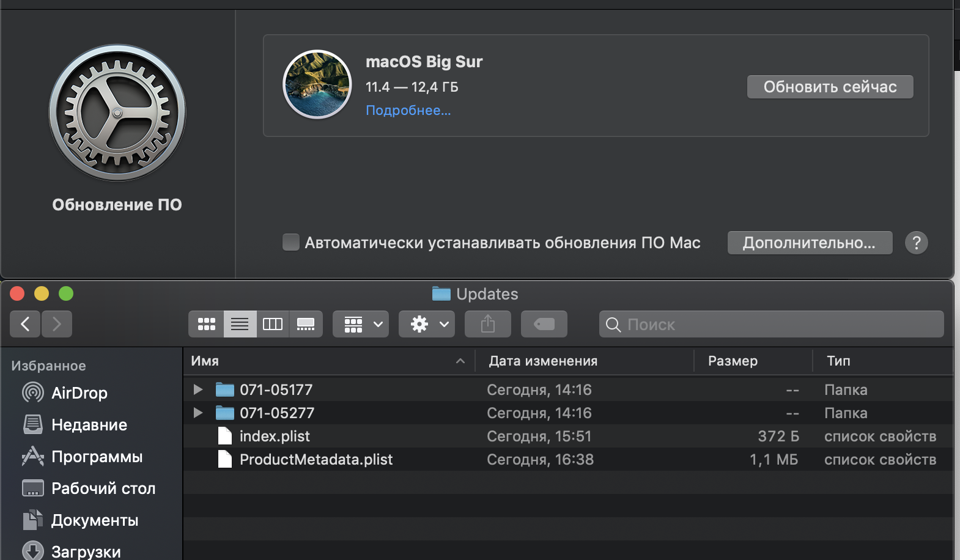Screen dimensions: 960x560
Task: Open the Подробнее... link
Action: tap(408, 111)
